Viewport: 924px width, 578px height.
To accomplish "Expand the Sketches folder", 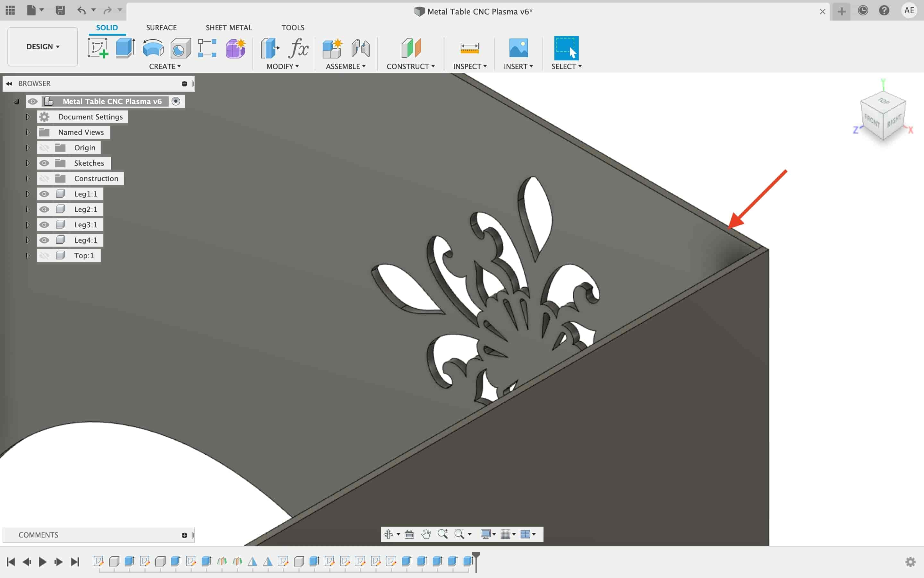I will [28, 163].
